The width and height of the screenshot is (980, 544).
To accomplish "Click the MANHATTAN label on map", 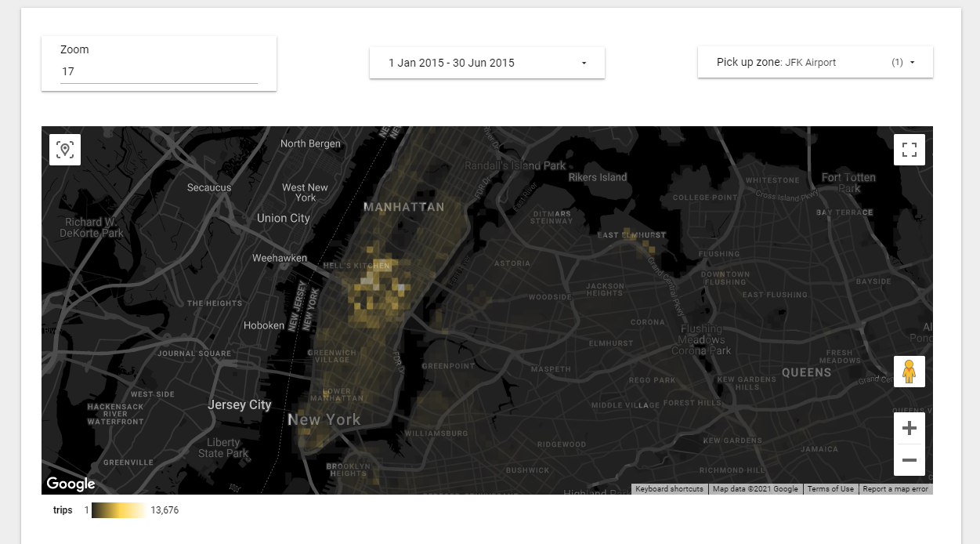I will point(403,208).
